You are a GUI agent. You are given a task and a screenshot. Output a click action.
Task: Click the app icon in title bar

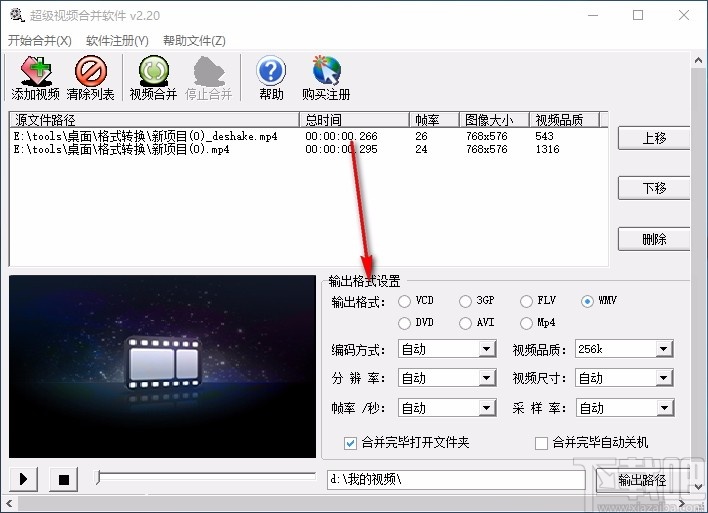pos(17,15)
